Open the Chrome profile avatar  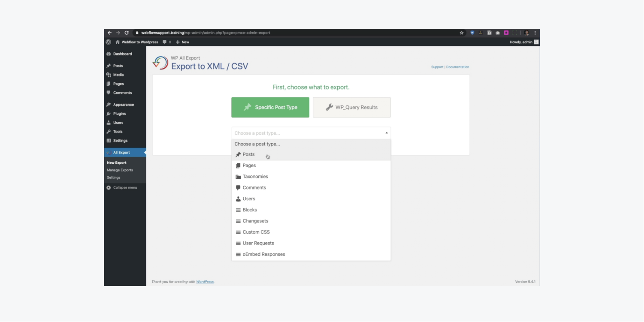[527, 33]
